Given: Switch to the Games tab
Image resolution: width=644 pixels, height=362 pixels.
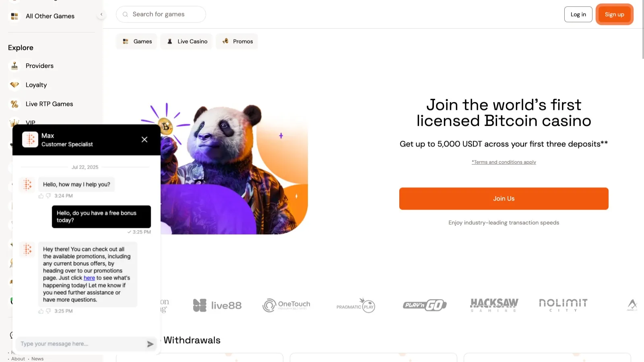Looking at the screenshot, I should 137,41.
